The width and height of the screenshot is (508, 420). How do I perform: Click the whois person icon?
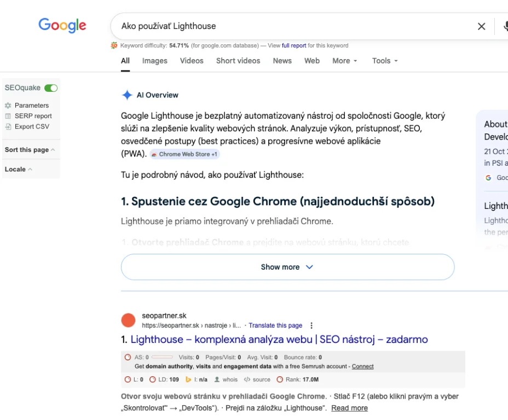pyautogui.click(x=217, y=380)
